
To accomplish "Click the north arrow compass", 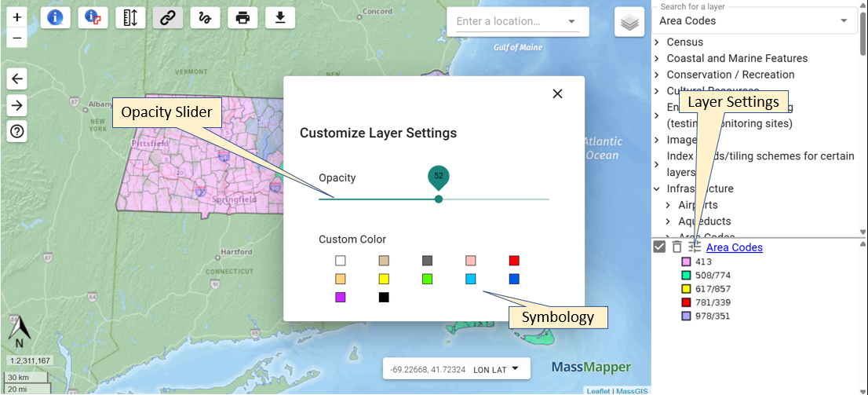I will pos(19,332).
